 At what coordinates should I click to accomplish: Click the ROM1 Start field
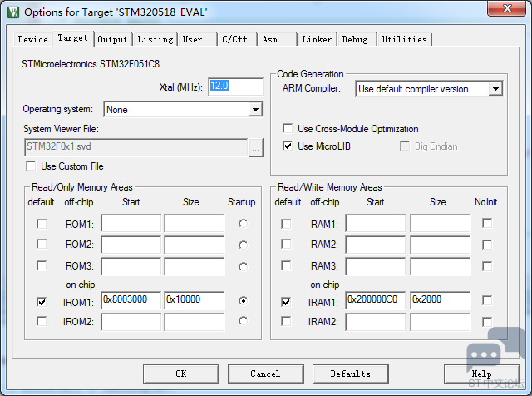coord(131,223)
